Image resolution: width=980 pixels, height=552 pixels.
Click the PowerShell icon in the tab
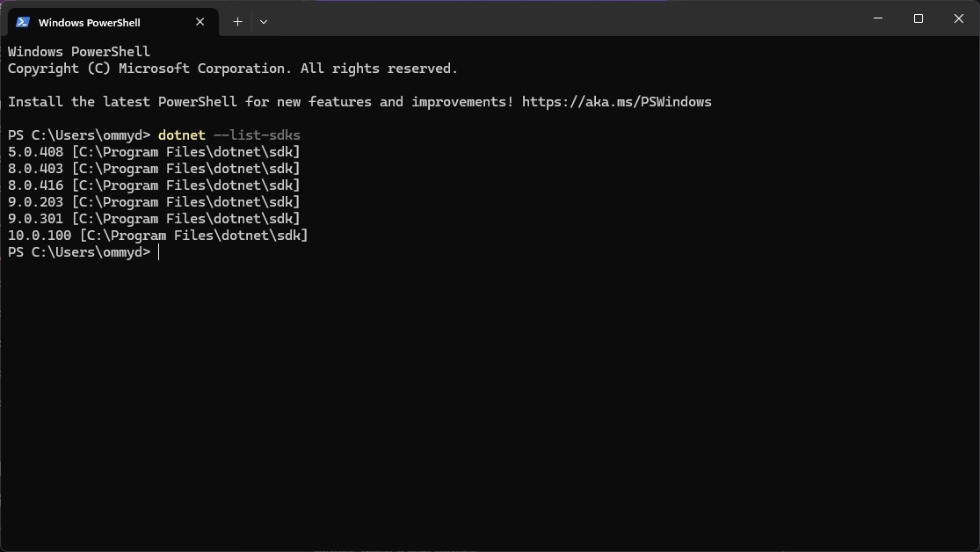(x=23, y=22)
